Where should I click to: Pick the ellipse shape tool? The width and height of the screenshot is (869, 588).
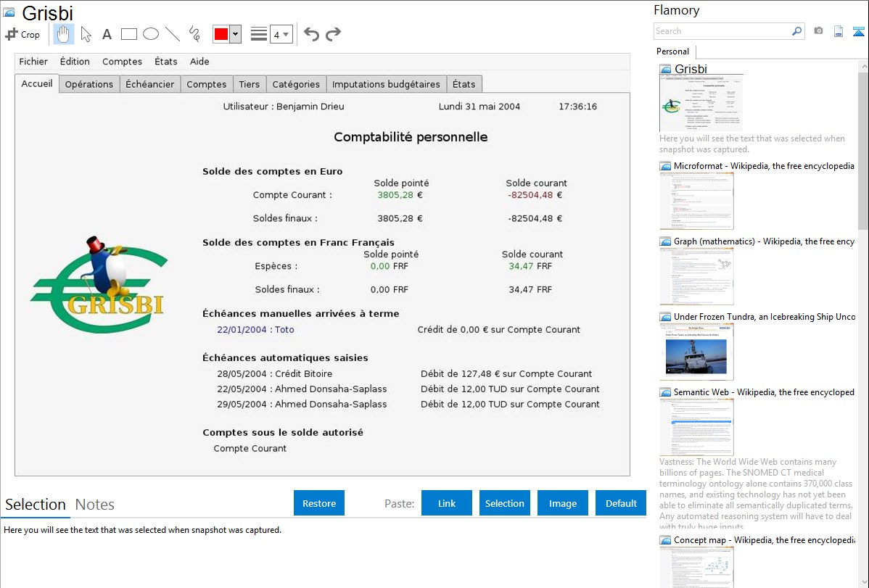151,34
